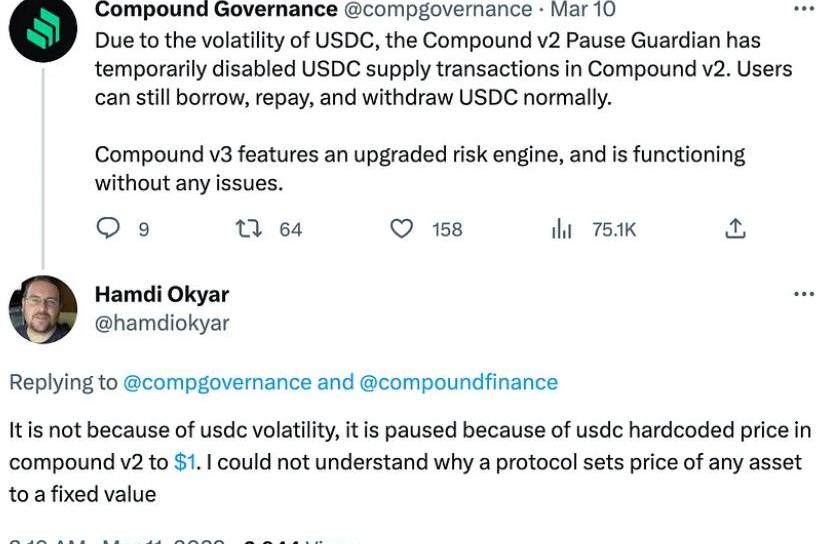828x544 pixels.
Task: Open the tweet analytics bar chart icon
Action: pos(561,229)
